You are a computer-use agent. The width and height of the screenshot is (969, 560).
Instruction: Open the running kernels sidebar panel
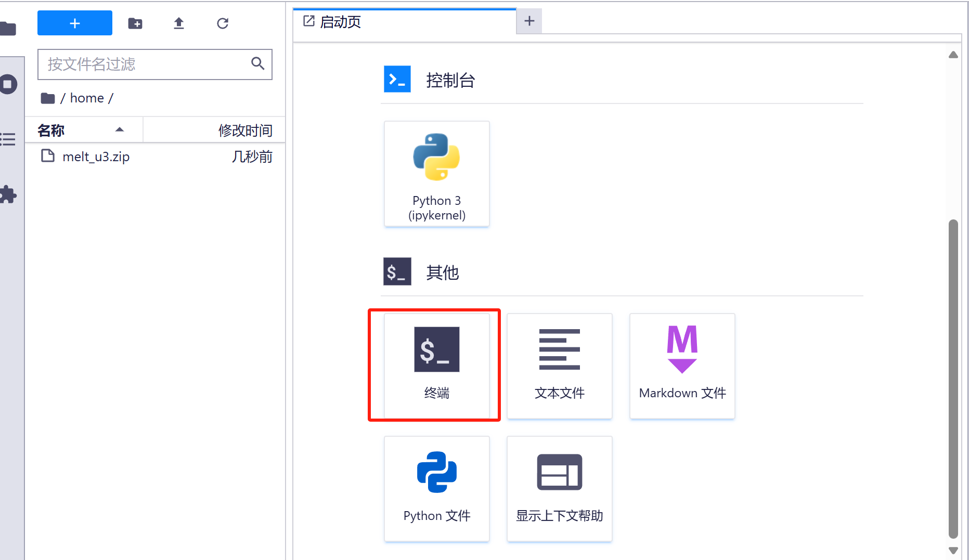pos(8,84)
